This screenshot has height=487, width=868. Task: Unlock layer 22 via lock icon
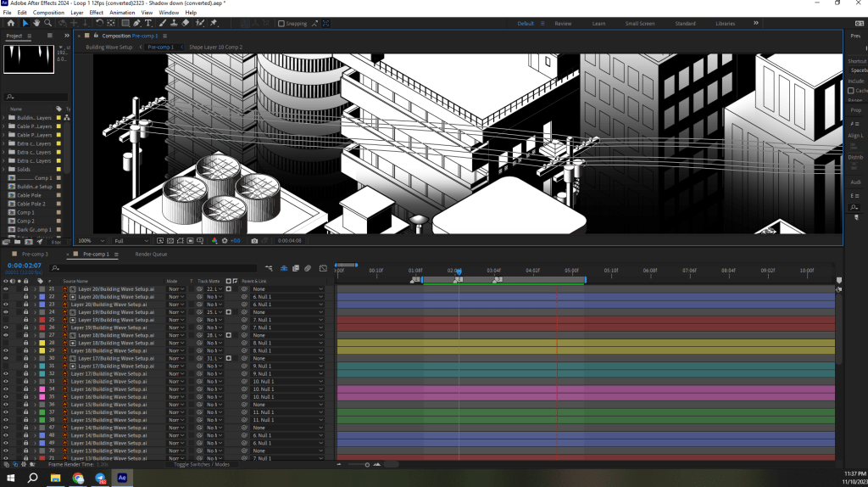(25, 297)
